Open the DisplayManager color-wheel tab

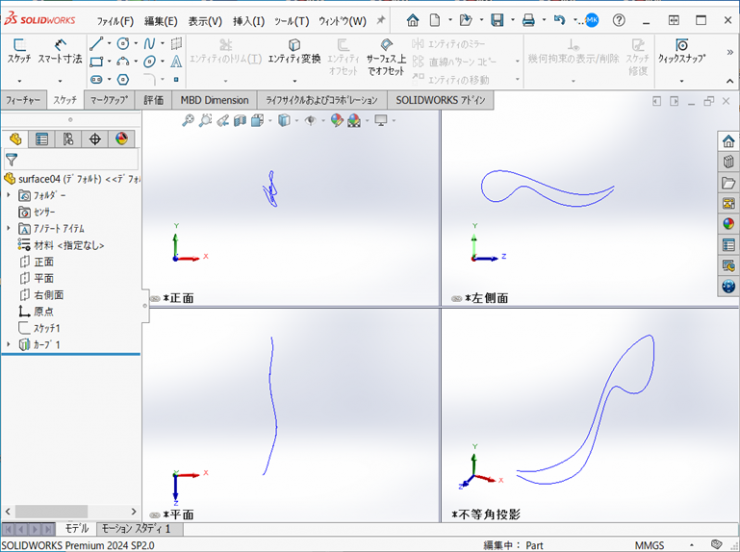[x=121, y=139]
